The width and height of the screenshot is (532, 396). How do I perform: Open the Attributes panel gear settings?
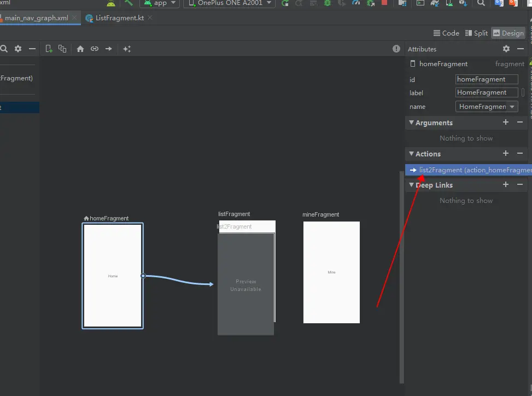point(506,49)
